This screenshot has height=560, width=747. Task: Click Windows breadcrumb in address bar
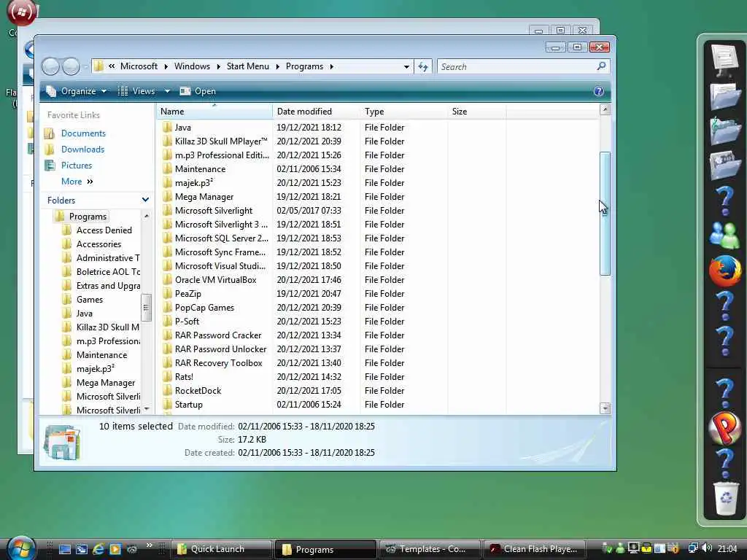coord(192,66)
